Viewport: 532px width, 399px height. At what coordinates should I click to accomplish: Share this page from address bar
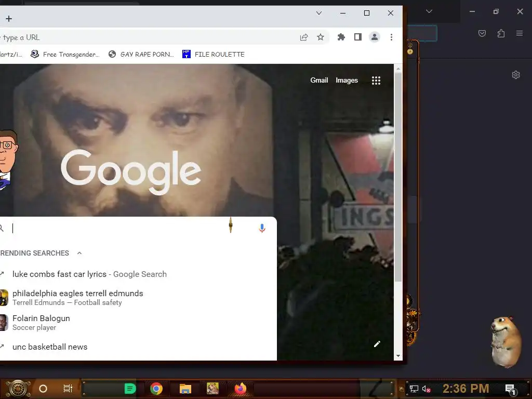point(304,37)
